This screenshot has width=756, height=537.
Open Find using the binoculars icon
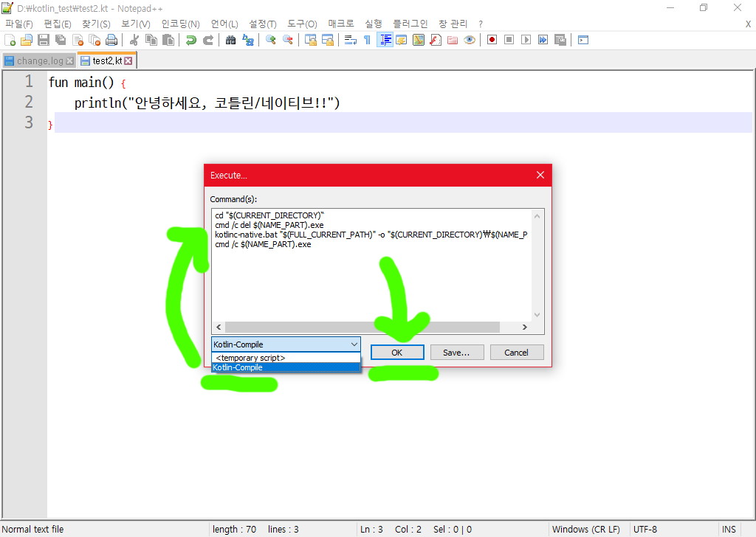(231, 40)
